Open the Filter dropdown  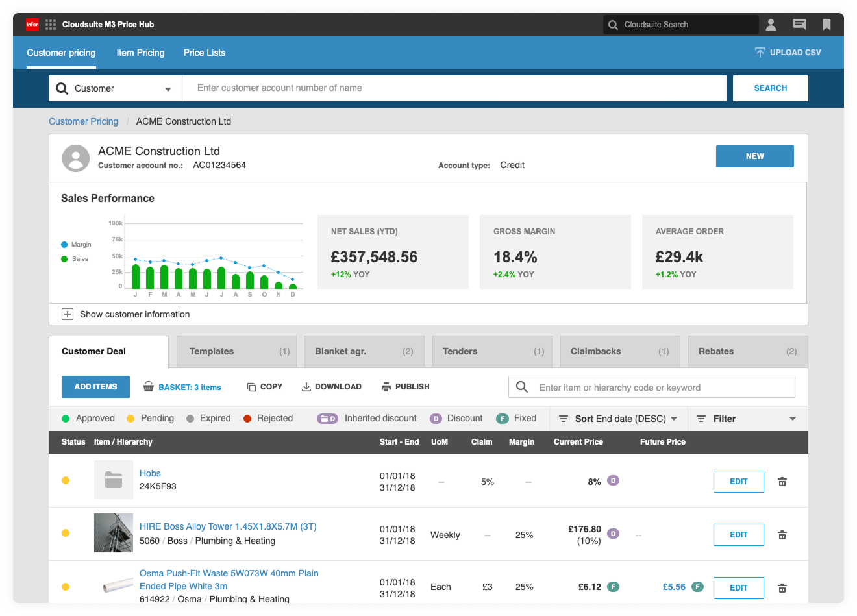pyautogui.click(x=747, y=419)
